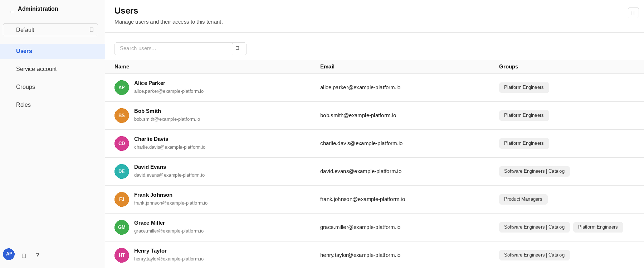
Task: Click the help question mark icon
Action: point(38,255)
